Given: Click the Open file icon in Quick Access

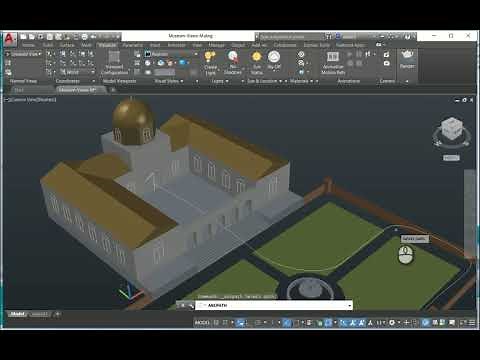Looking at the screenshot, I should point(32,37).
